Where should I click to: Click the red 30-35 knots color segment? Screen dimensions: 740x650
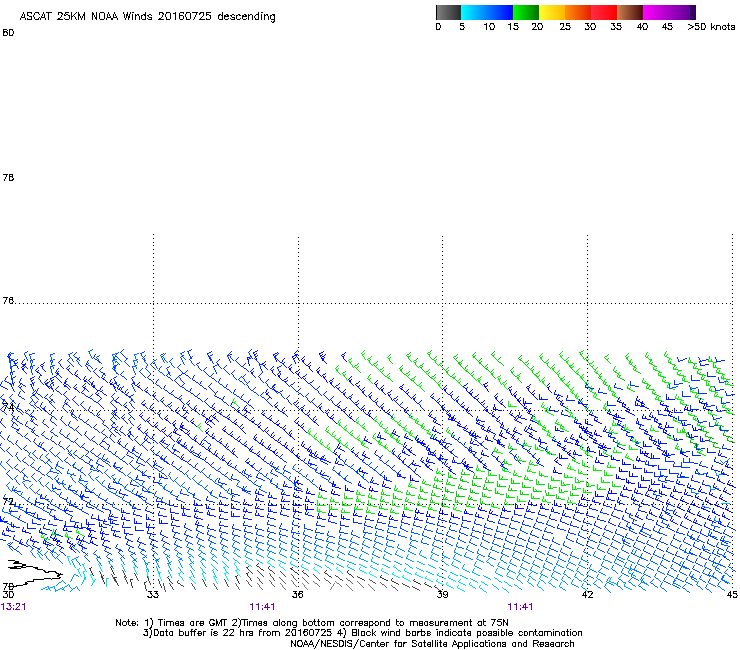[604, 12]
